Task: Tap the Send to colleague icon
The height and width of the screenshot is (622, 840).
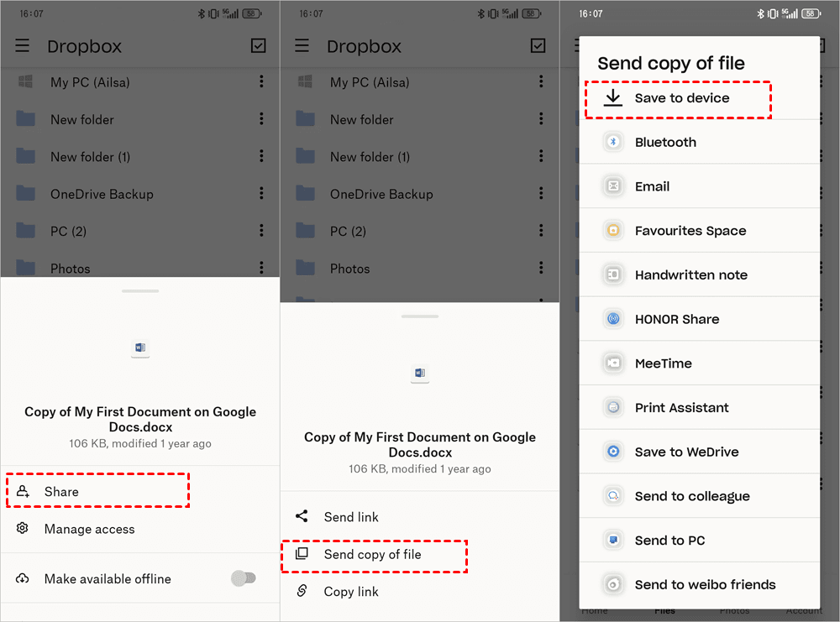Action: tap(613, 496)
